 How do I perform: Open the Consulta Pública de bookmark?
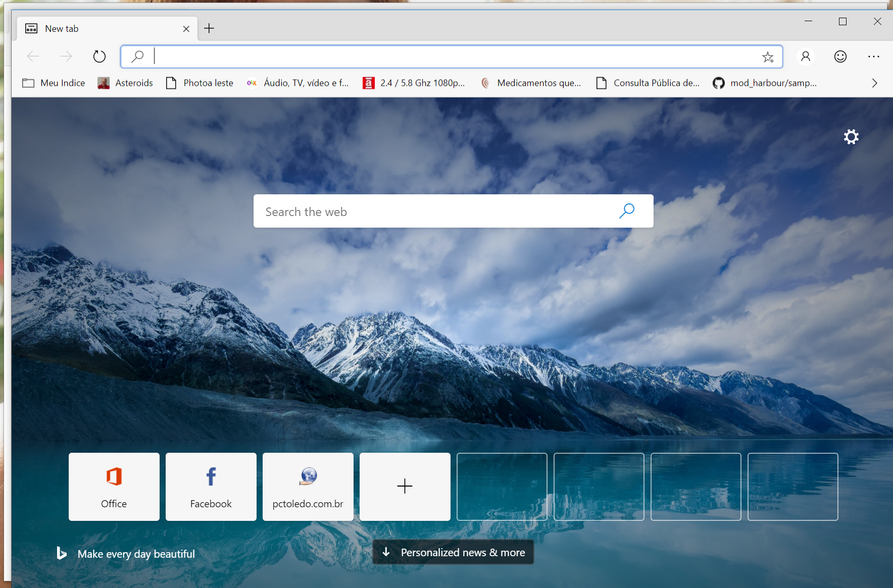pyautogui.click(x=649, y=83)
